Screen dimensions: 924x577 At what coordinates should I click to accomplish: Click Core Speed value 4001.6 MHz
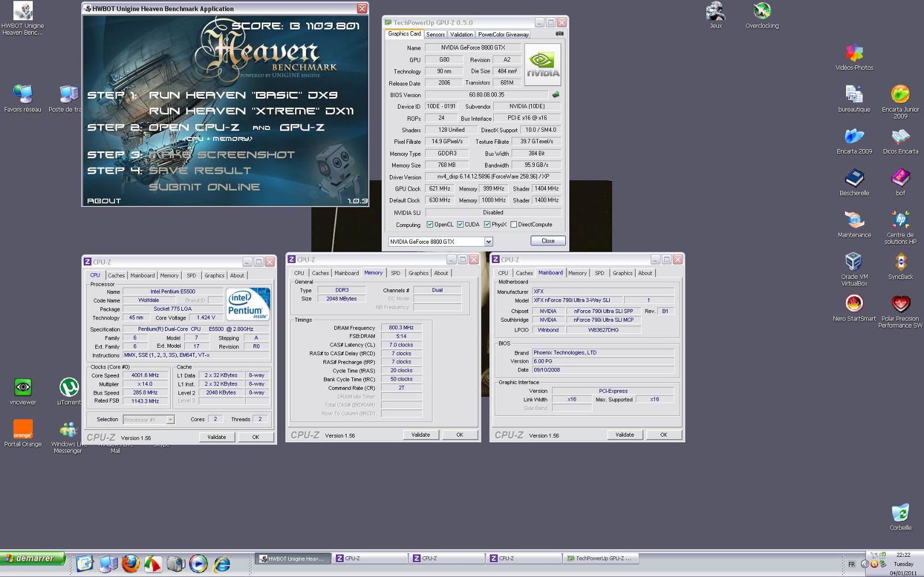click(145, 375)
